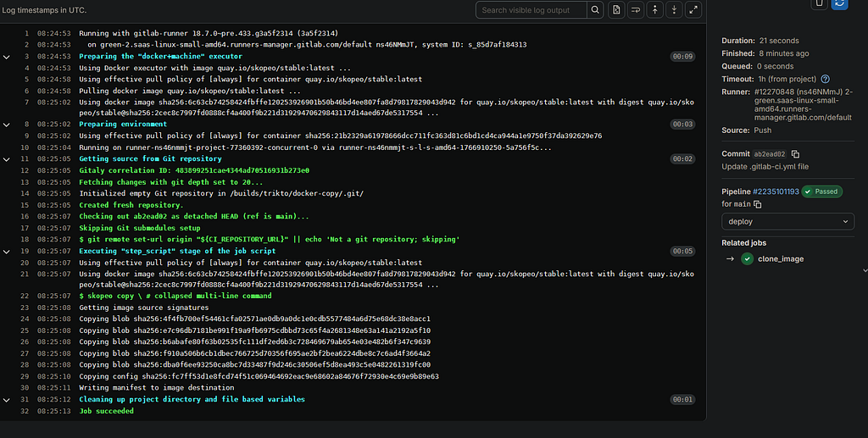Click the Update .gitlab-ci.yml file commit message
The width and height of the screenshot is (868, 438).
pyautogui.click(x=765, y=166)
